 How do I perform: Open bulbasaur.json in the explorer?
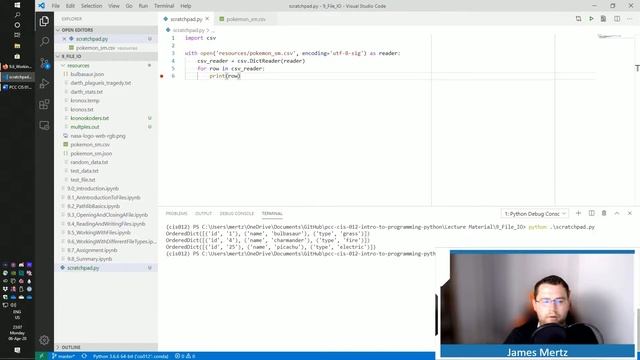pos(87,74)
